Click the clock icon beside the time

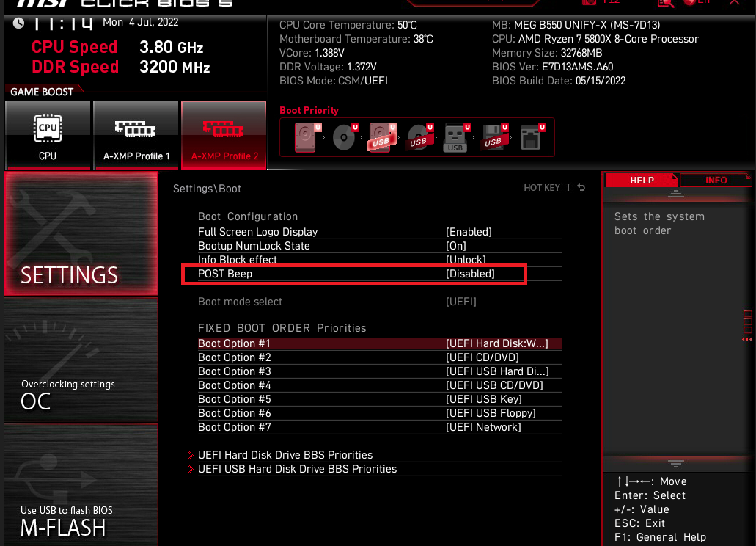pyautogui.click(x=18, y=23)
